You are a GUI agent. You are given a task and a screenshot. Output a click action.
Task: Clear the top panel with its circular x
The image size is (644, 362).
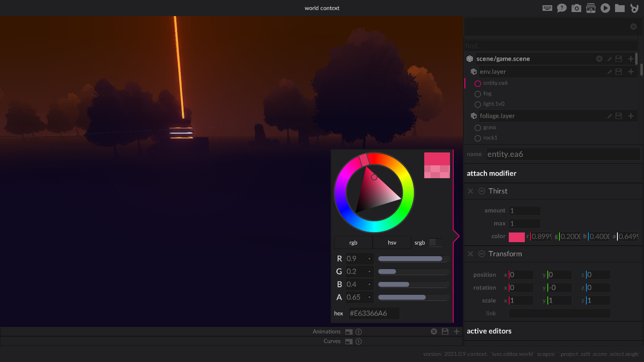(634, 27)
